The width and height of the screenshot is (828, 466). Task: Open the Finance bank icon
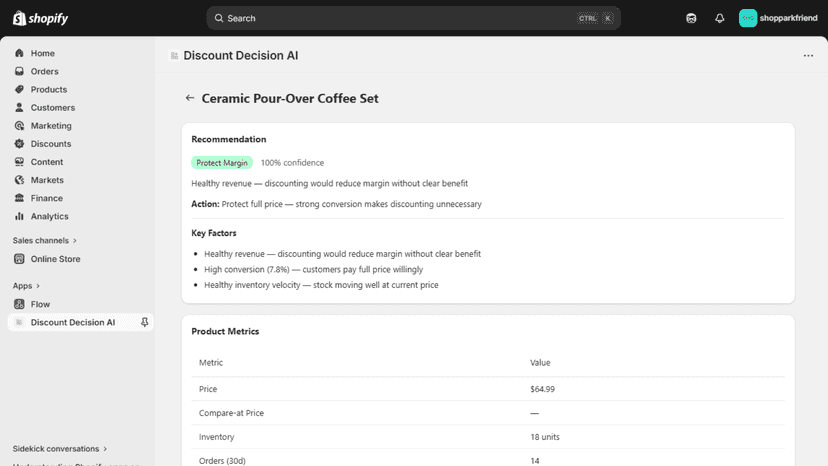pos(20,198)
